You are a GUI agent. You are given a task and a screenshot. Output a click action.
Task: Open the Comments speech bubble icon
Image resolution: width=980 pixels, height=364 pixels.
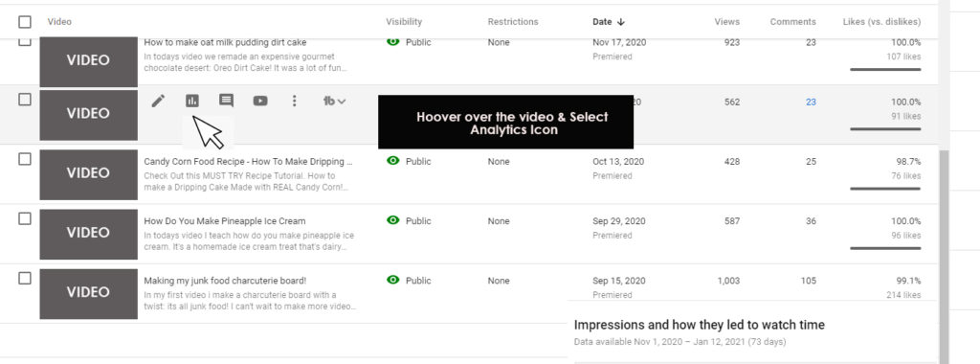click(226, 101)
